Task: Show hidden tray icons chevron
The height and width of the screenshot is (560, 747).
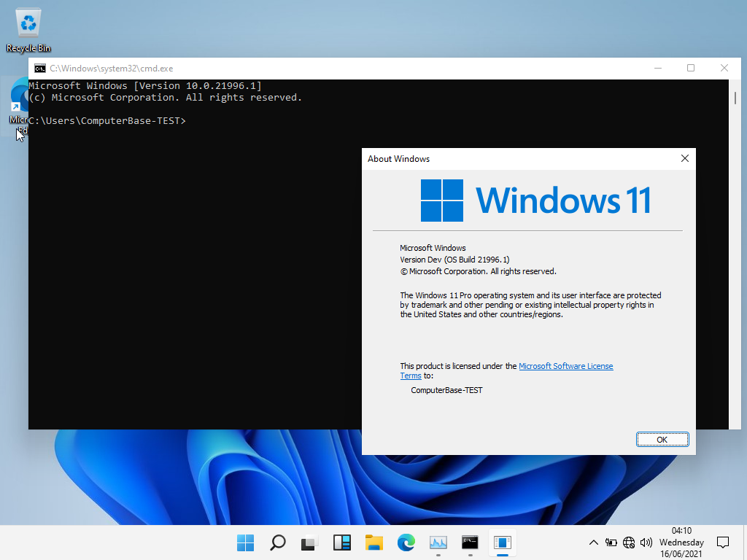Action: (x=594, y=542)
